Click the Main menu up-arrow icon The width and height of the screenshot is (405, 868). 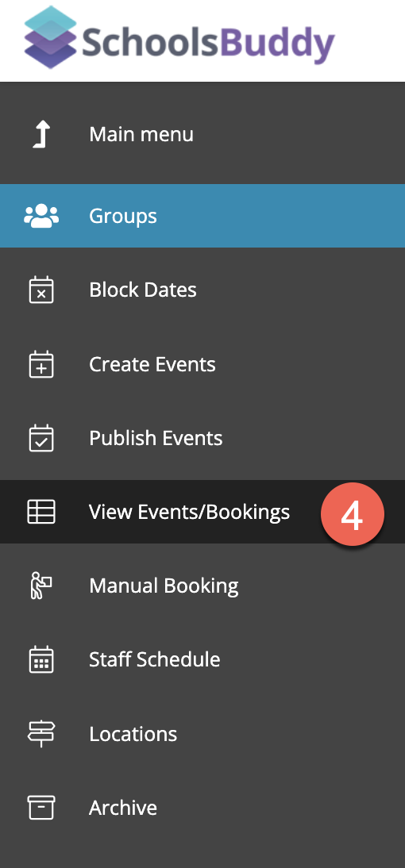pos(41,135)
